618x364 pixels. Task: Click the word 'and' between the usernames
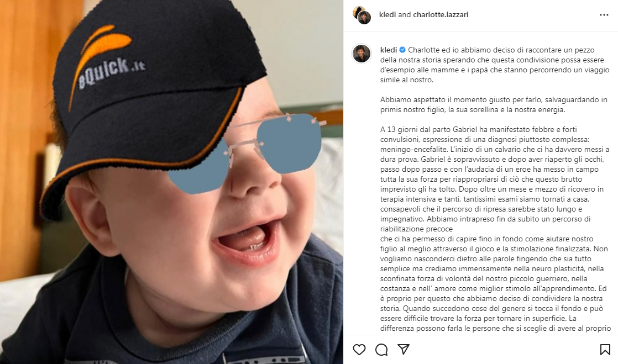click(x=405, y=14)
